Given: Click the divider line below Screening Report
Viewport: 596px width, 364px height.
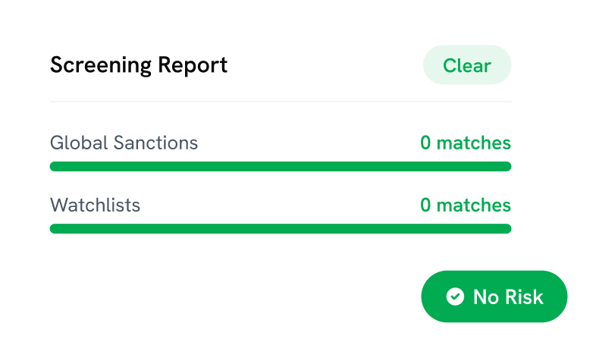Looking at the screenshot, I should tap(281, 102).
